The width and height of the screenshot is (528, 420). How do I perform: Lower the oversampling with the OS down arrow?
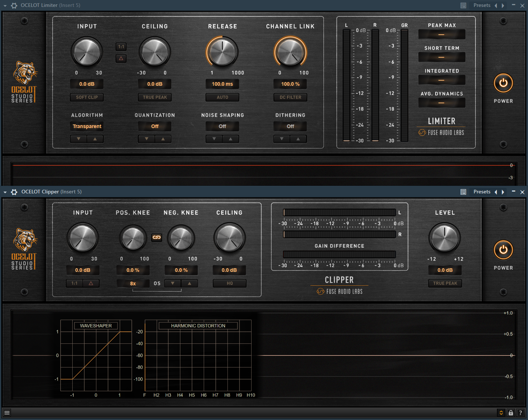[172, 283]
